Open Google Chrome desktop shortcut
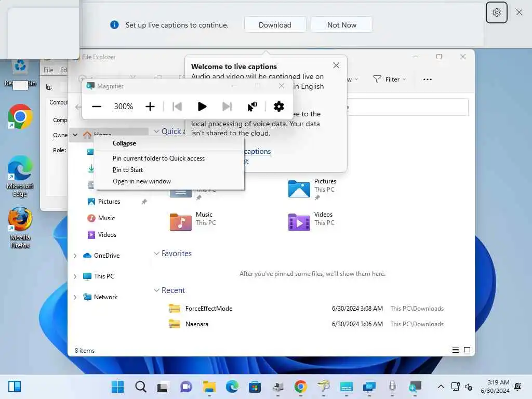This screenshot has height=399, width=532. point(20,117)
